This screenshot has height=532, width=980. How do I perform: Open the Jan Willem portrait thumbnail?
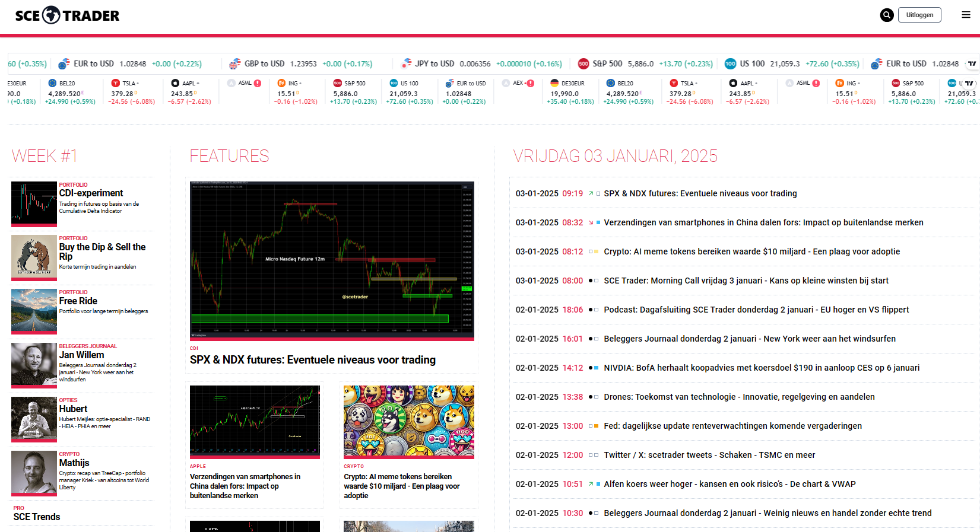click(x=34, y=366)
